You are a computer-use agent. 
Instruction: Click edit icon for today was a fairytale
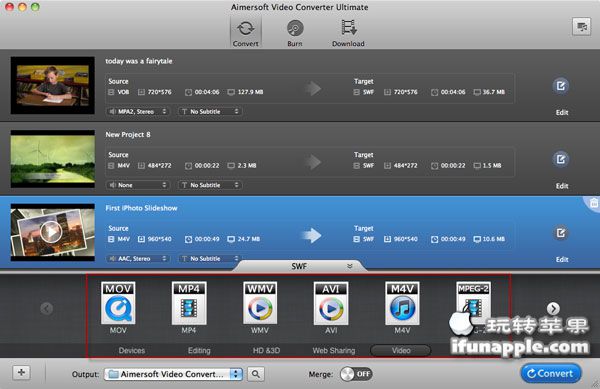coord(561,86)
